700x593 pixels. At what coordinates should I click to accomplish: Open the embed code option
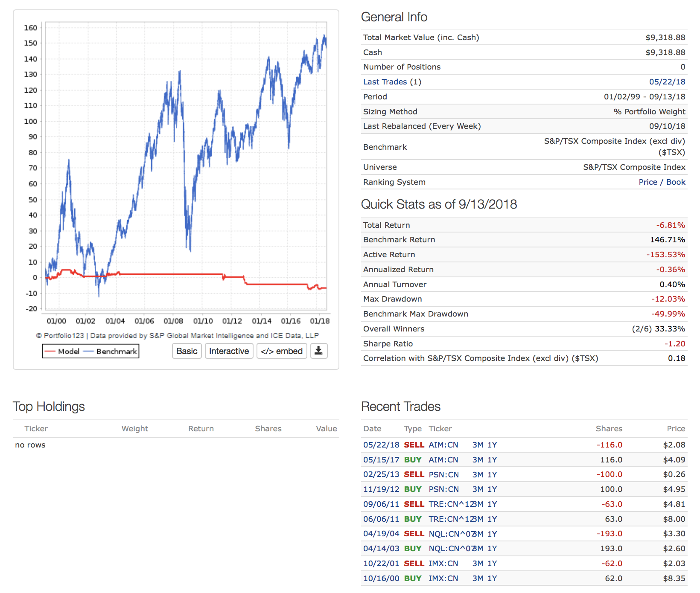281,351
